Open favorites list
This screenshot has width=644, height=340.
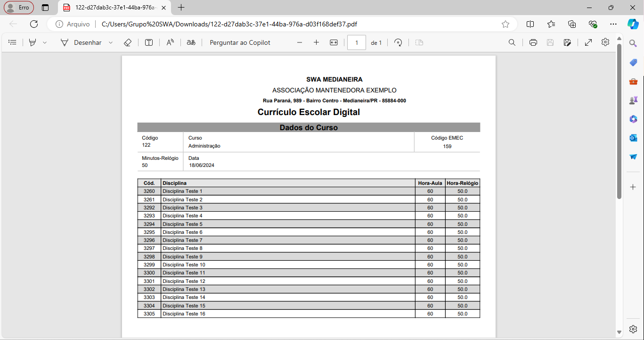click(x=551, y=24)
